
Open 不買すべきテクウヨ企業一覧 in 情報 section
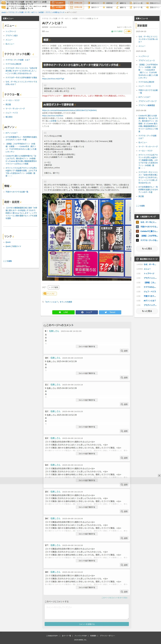[17, 192]
